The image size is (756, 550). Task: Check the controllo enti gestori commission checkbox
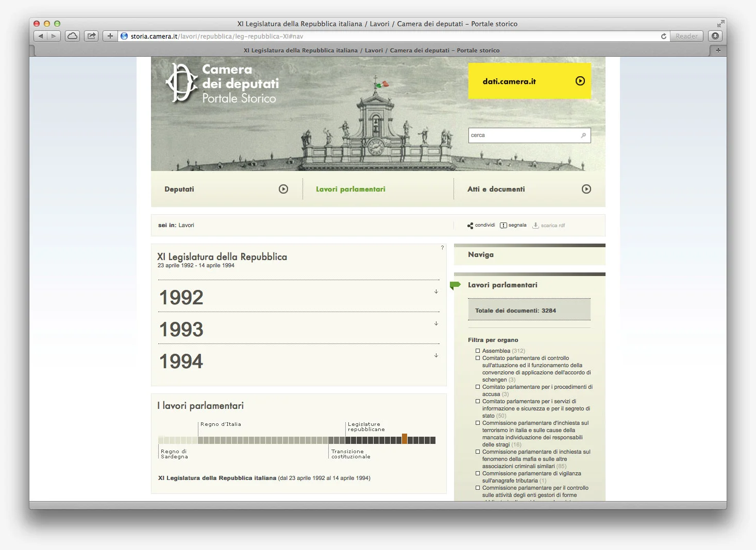point(478,488)
